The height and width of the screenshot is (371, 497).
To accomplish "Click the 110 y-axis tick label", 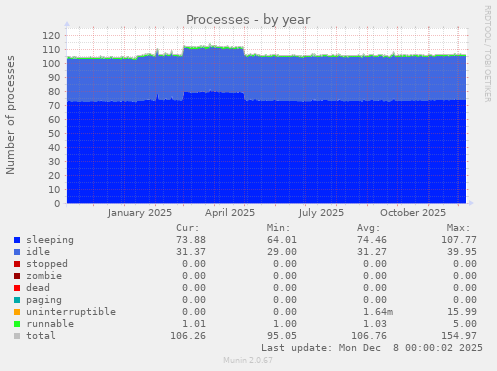I will (51, 50).
